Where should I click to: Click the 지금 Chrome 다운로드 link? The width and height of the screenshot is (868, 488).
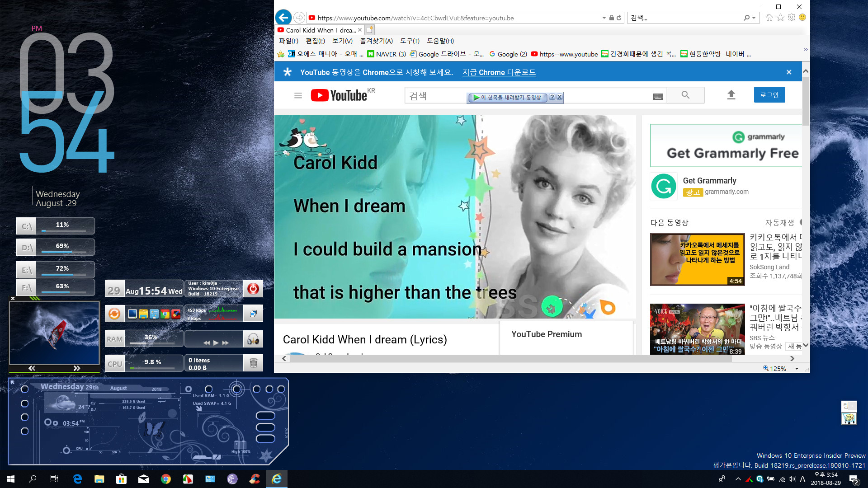pyautogui.click(x=499, y=72)
